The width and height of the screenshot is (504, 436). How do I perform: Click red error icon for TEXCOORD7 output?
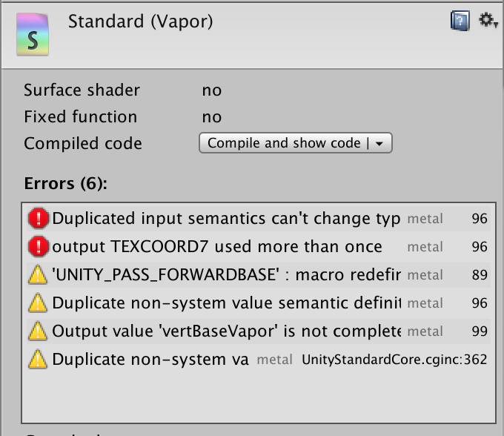tap(38, 246)
